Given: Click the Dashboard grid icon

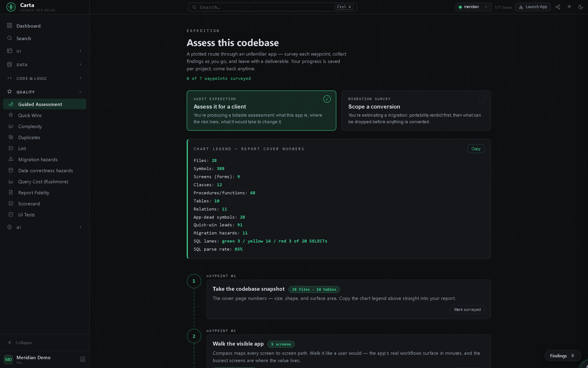Looking at the screenshot, I should click(x=10, y=26).
